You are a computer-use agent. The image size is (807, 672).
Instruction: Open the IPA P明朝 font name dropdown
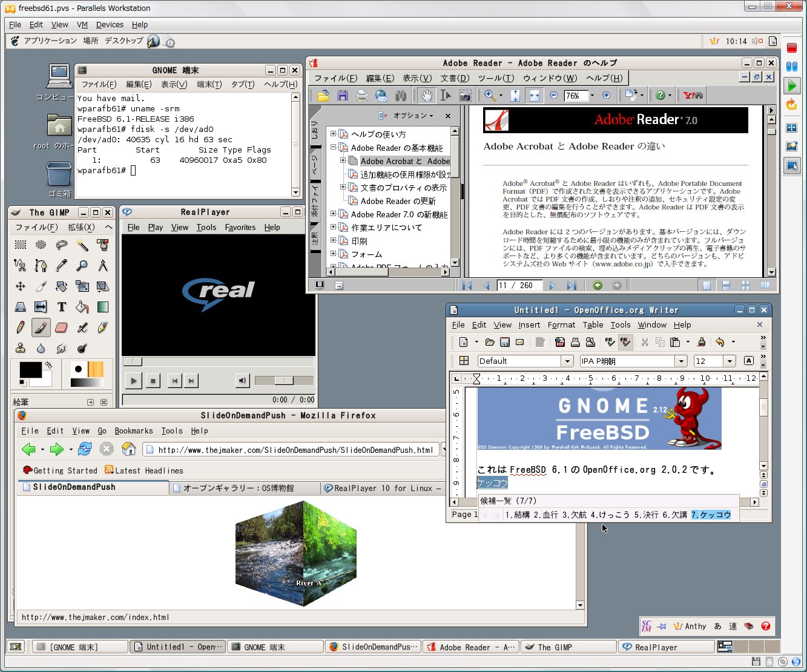point(681,361)
